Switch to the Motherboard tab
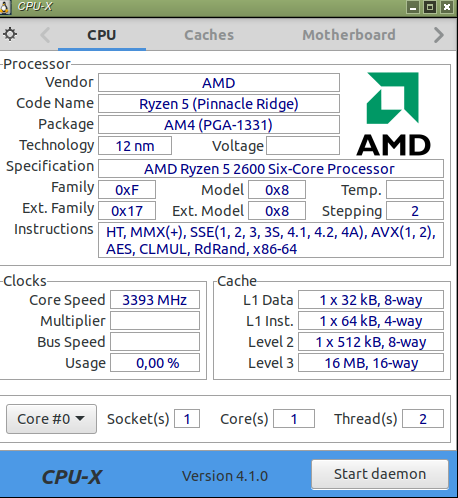 pos(349,35)
